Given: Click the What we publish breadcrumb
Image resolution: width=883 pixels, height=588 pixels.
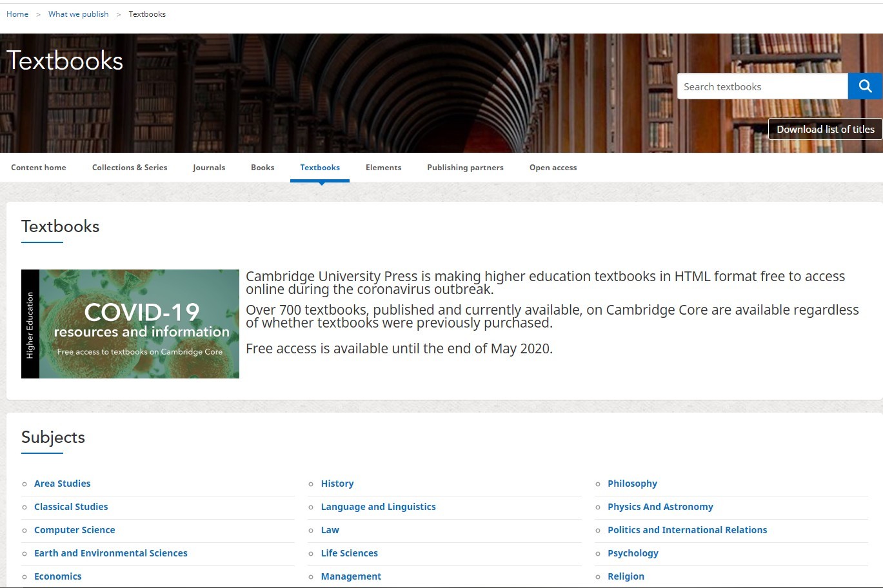Looking at the screenshot, I should click(x=78, y=14).
